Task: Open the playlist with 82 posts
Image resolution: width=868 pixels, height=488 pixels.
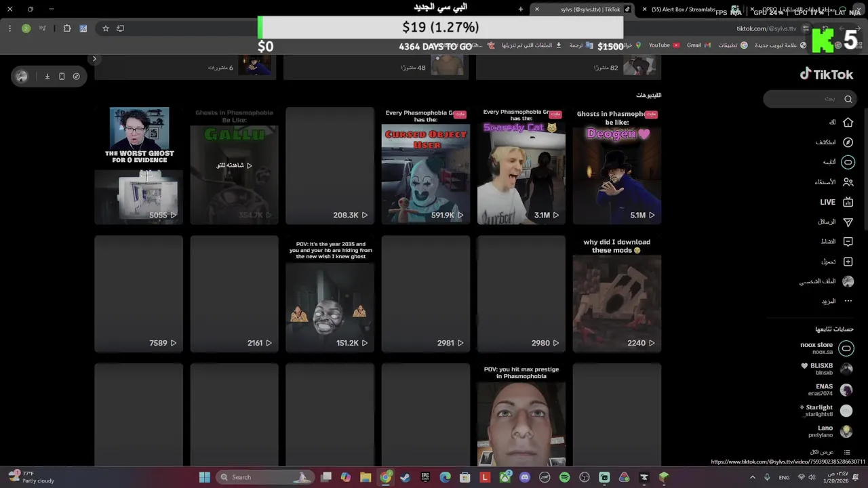Action: pyautogui.click(x=568, y=67)
